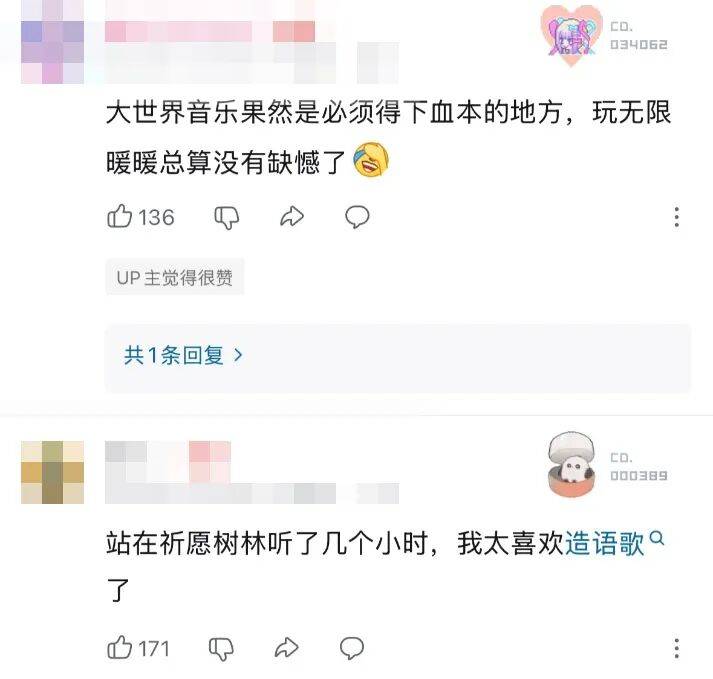Reply to the first comment via bubble icon
713x679 pixels.
click(357, 216)
